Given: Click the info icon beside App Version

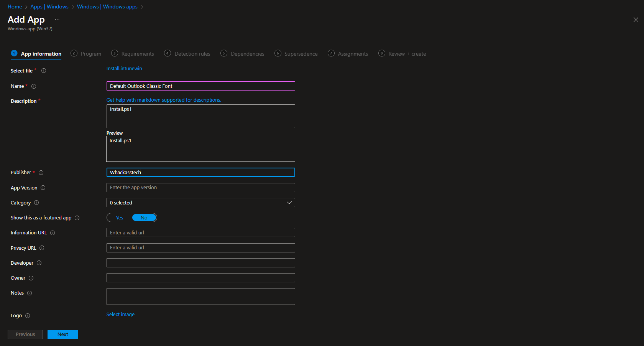Looking at the screenshot, I should (43, 188).
